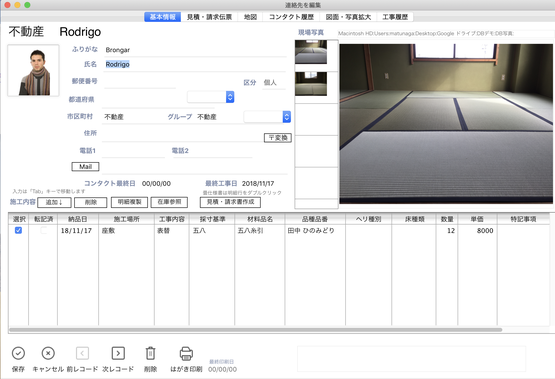Toggle the 選択 checkbox in the 18/11/17 row
Screen dimensions: 555x379
coord(18,230)
